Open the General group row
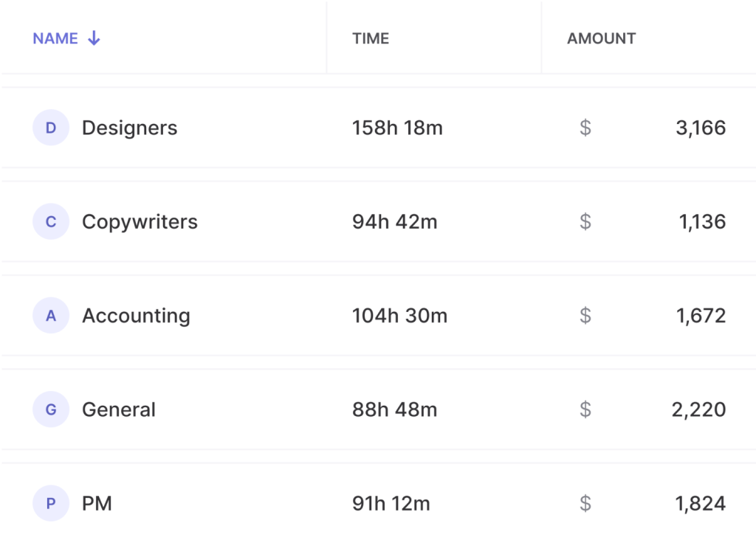The width and height of the screenshot is (756, 540). (378, 409)
